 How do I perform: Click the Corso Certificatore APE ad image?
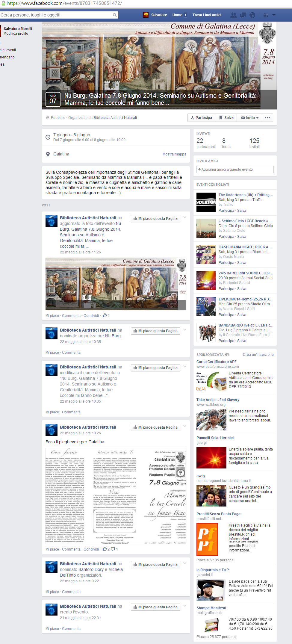(x=211, y=381)
